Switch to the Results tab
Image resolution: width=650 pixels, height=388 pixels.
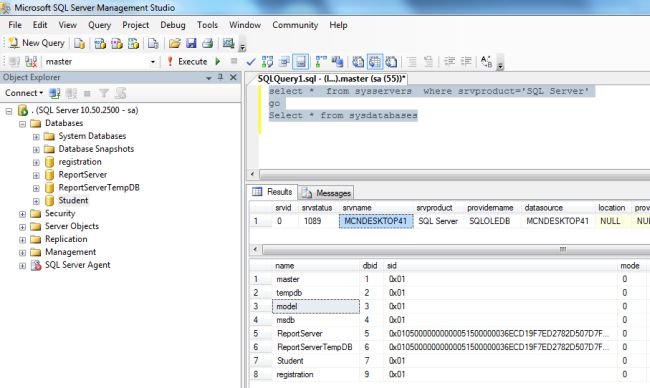[x=272, y=192]
